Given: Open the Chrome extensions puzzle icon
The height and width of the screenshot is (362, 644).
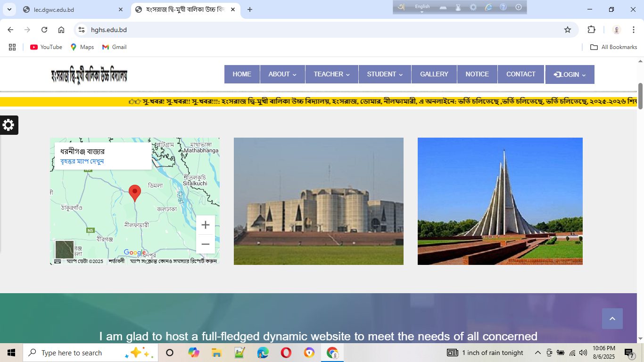Looking at the screenshot, I should click(x=591, y=30).
